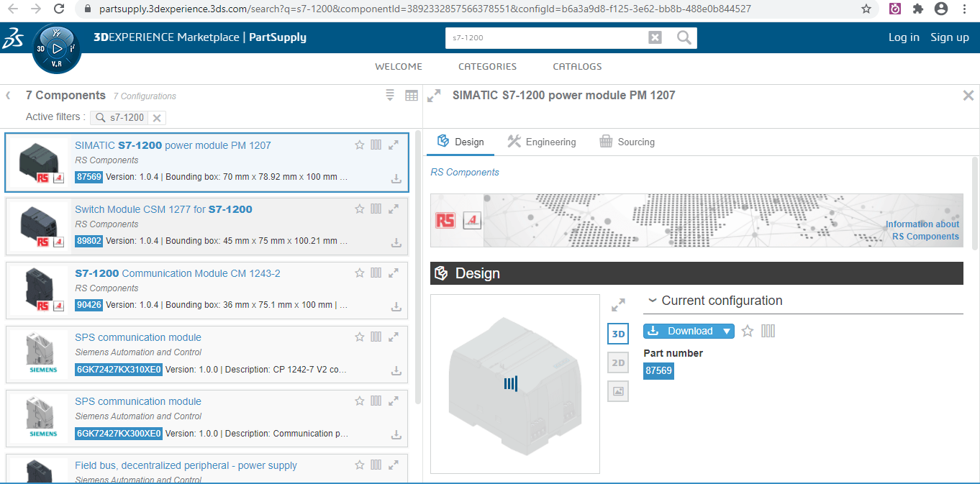Add 6GK72427KX310XE0 module to comparison
Image resolution: width=980 pixels, height=484 pixels.
376,337
